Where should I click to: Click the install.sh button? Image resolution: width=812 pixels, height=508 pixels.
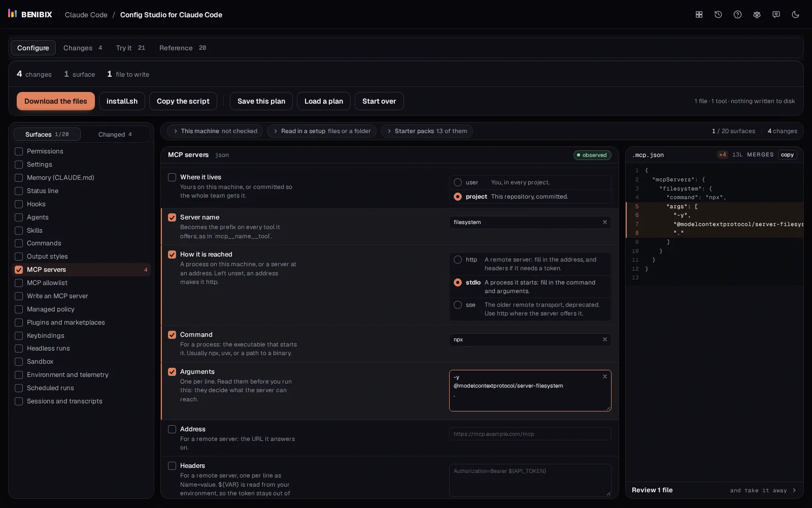122,101
